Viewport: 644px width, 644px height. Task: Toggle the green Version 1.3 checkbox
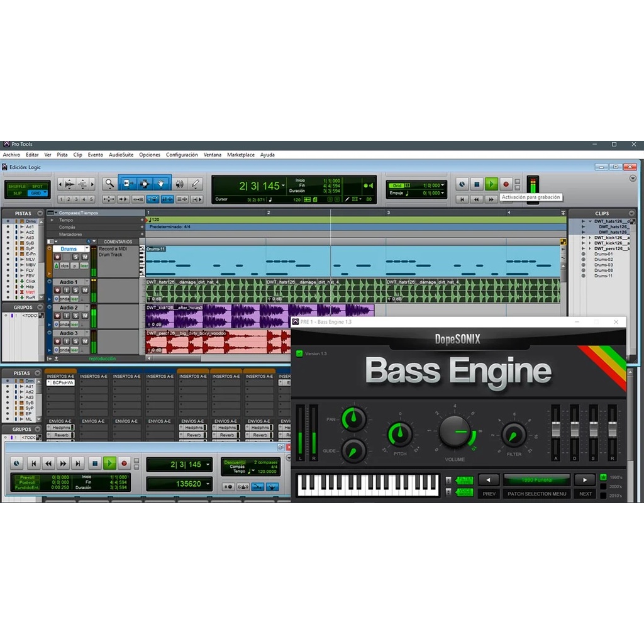pos(299,353)
